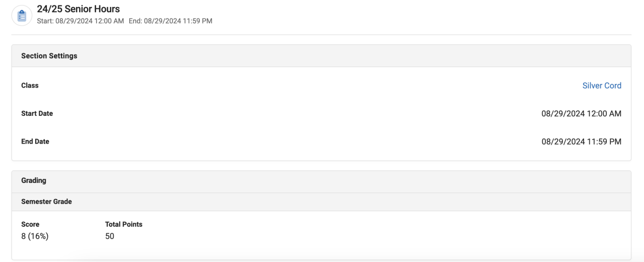Screen dimensions: 644x262
Task: Click the Total Points column label
Action: (x=124, y=224)
